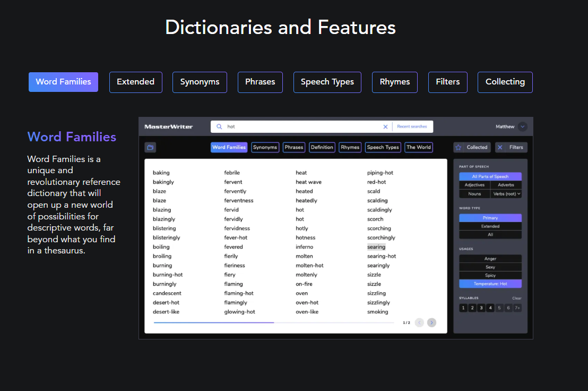This screenshot has width=588, height=391.
Task: Select the Phrases feature tab
Action: click(x=260, y=82)
